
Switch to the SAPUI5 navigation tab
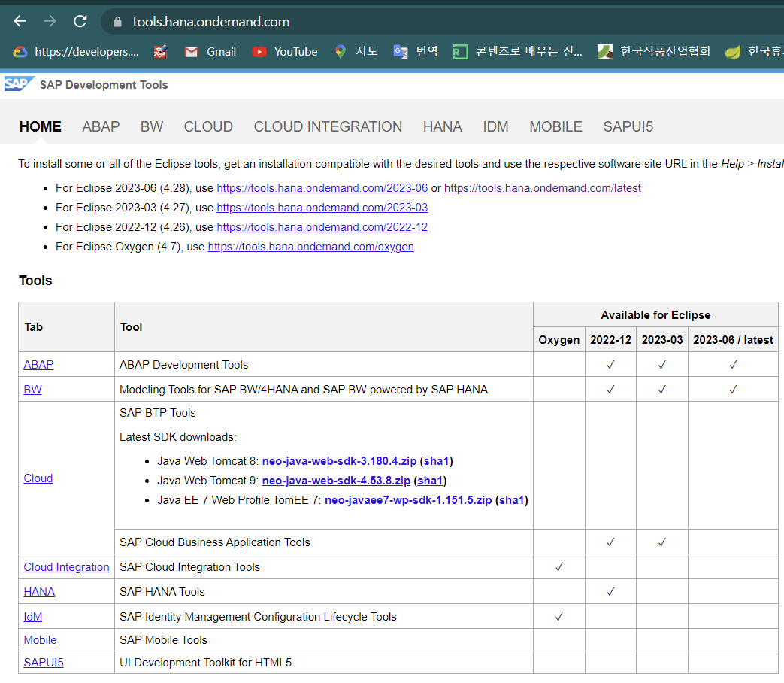click(628, 126)
